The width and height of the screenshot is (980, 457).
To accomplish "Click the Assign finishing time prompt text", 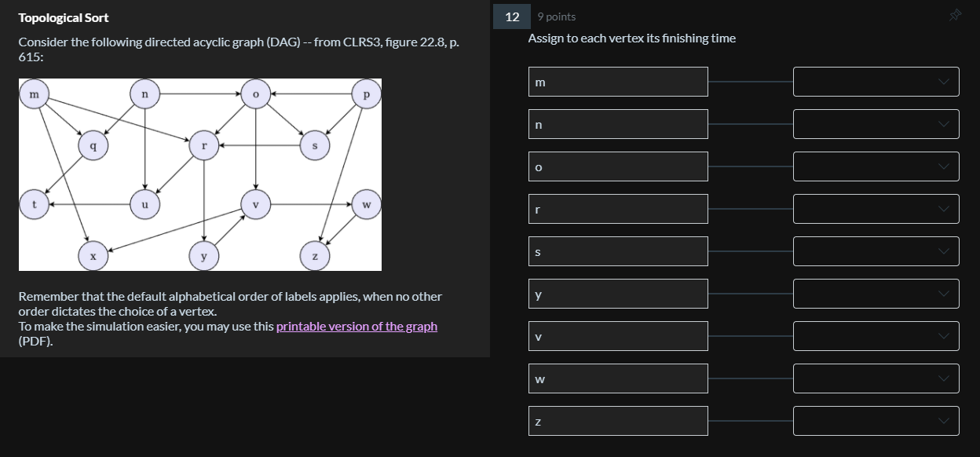I will click(631, 38).
